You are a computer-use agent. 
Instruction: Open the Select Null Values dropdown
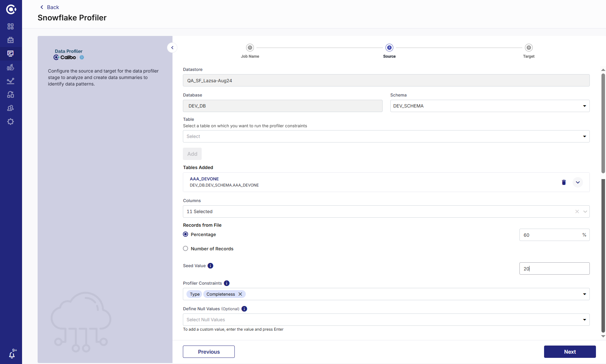tap(386, 320)
